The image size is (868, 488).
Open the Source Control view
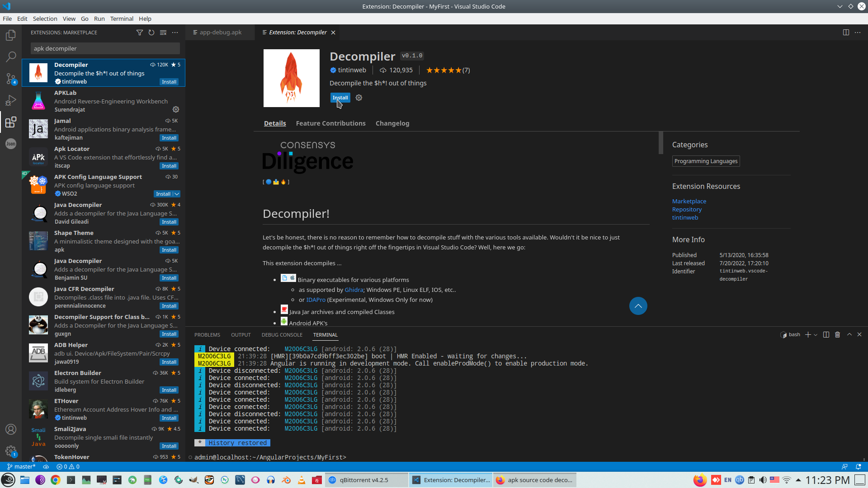tap(11, 79)
